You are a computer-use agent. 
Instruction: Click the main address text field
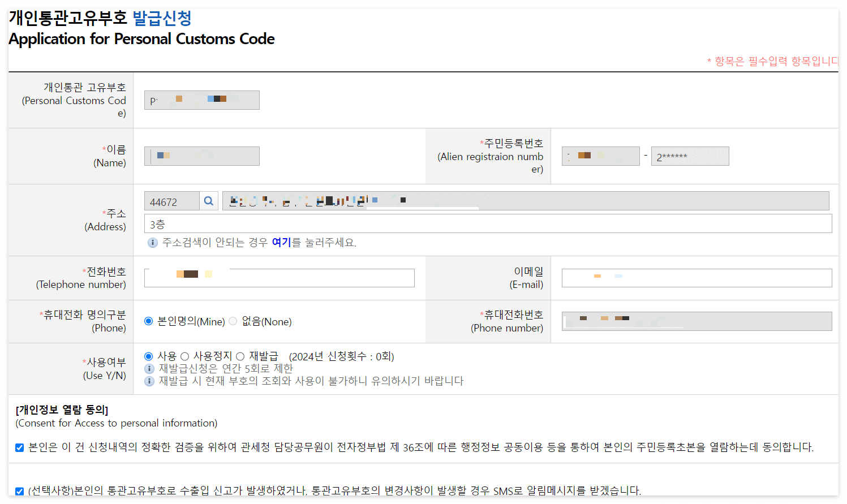coord(526,201)
